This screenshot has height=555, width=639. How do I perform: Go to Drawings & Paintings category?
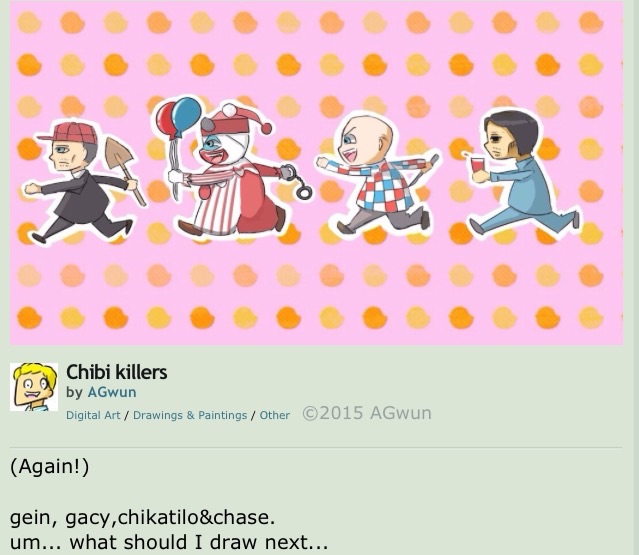pos(190,415)
